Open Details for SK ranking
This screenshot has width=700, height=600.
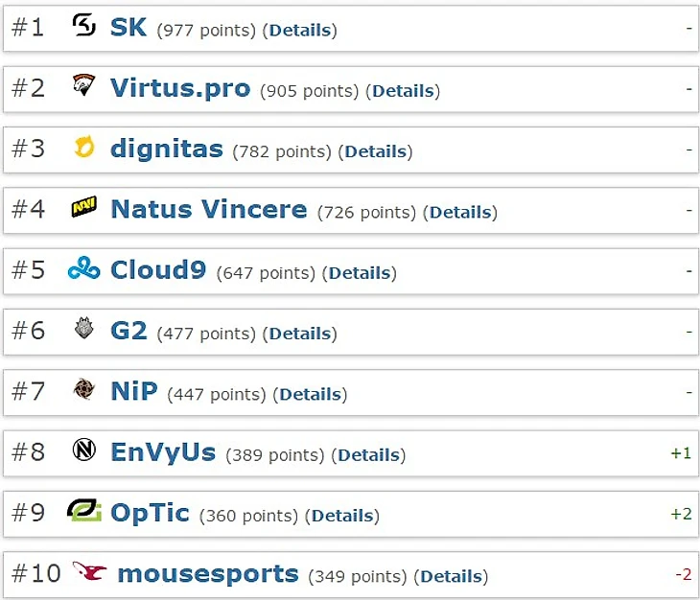pyautogui.click(x=300, y=31)
